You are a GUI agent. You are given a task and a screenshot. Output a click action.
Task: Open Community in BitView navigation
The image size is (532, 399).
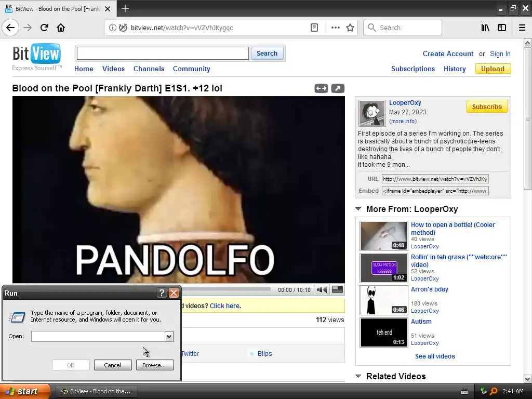pos(191,69)
